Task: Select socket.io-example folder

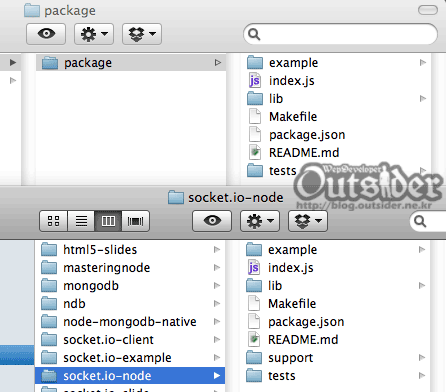Action: point(130,358)
